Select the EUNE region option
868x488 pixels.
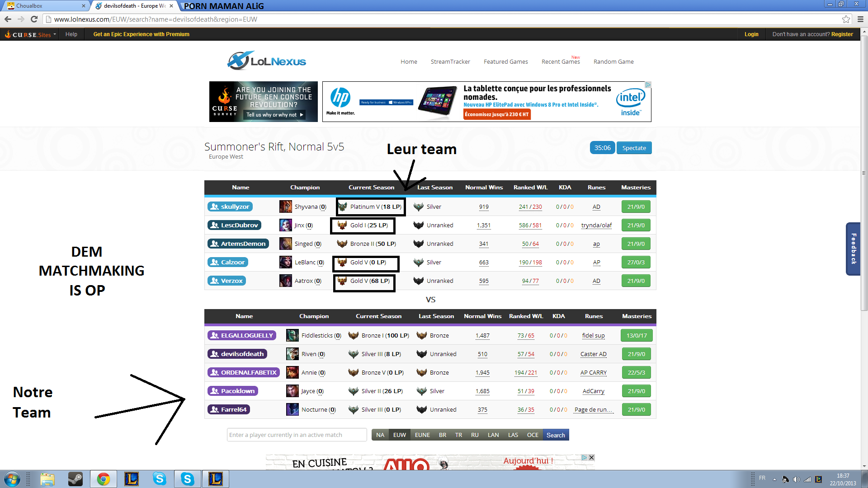click(422, 435)
